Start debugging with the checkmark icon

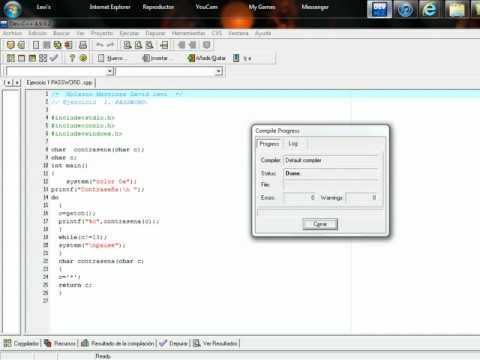[54, 58]
